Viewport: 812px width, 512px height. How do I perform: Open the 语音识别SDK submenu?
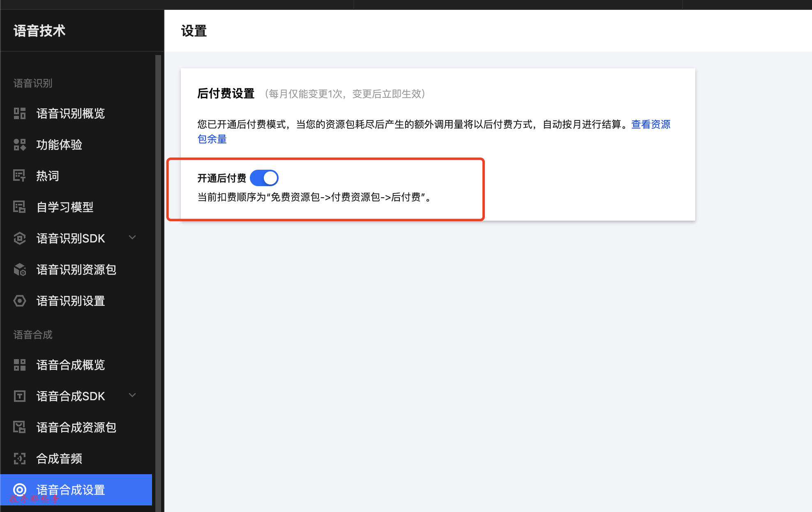[71, 238]
